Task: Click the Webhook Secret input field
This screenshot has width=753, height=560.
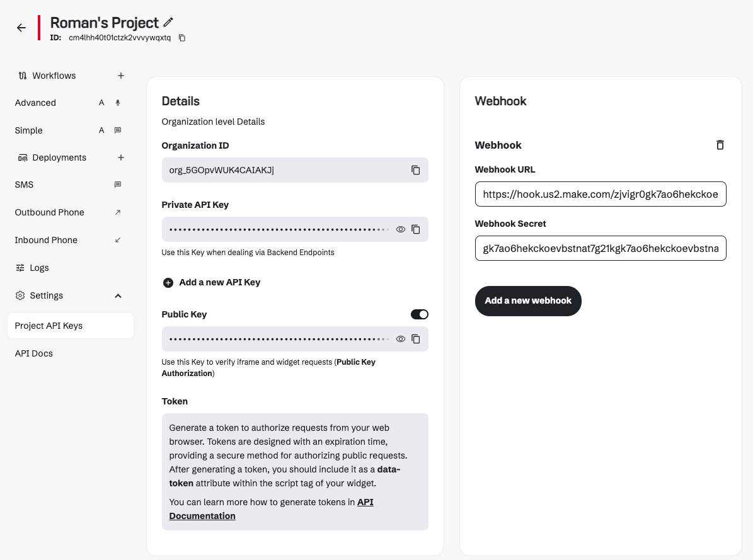Action: [601, 248]
